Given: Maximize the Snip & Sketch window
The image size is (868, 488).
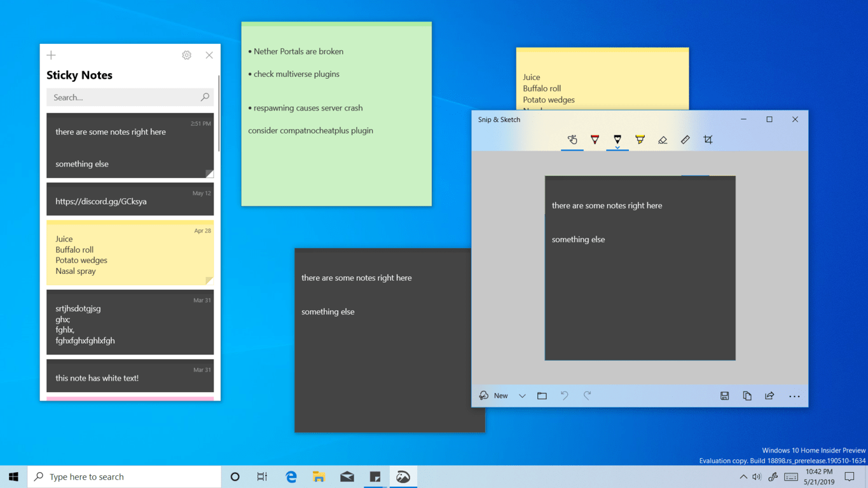Looking at the screenshot, I should pyautogui.click(x=769, y=119).
